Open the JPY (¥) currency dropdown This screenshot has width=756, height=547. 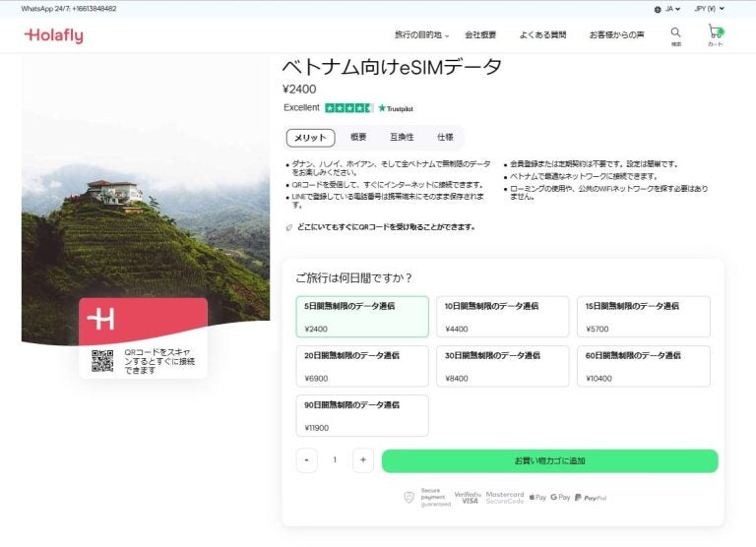(709, 9)
